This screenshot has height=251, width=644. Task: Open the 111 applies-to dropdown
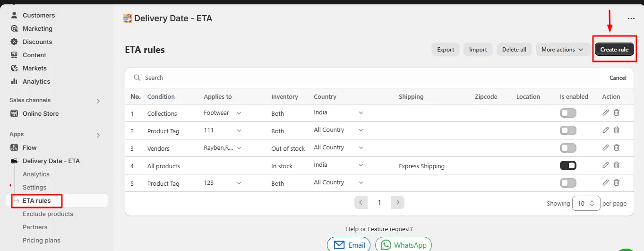pos(223,130)
